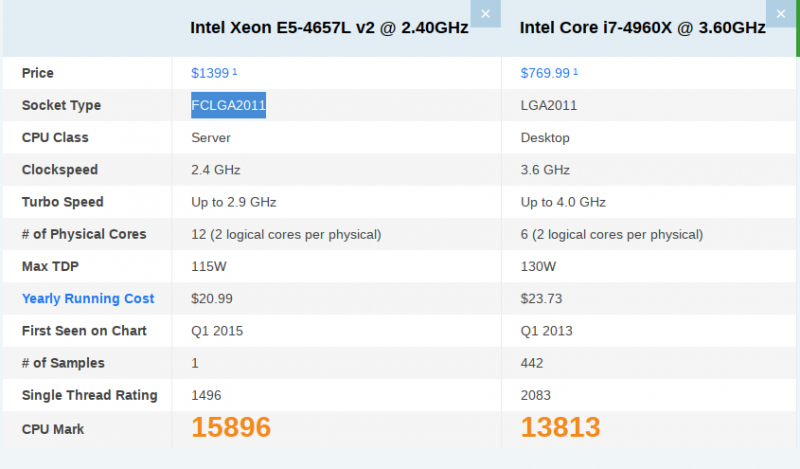800x469 pixels.
Task: Click the Intel Xeon E5-4657L v2 heading
Action: pos(329,28)
